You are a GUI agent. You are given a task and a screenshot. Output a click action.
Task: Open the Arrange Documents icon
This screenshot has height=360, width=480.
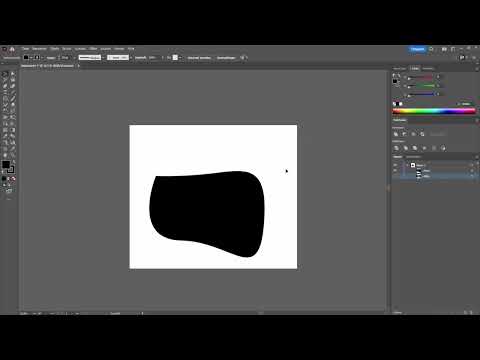(x=444, y=49)
